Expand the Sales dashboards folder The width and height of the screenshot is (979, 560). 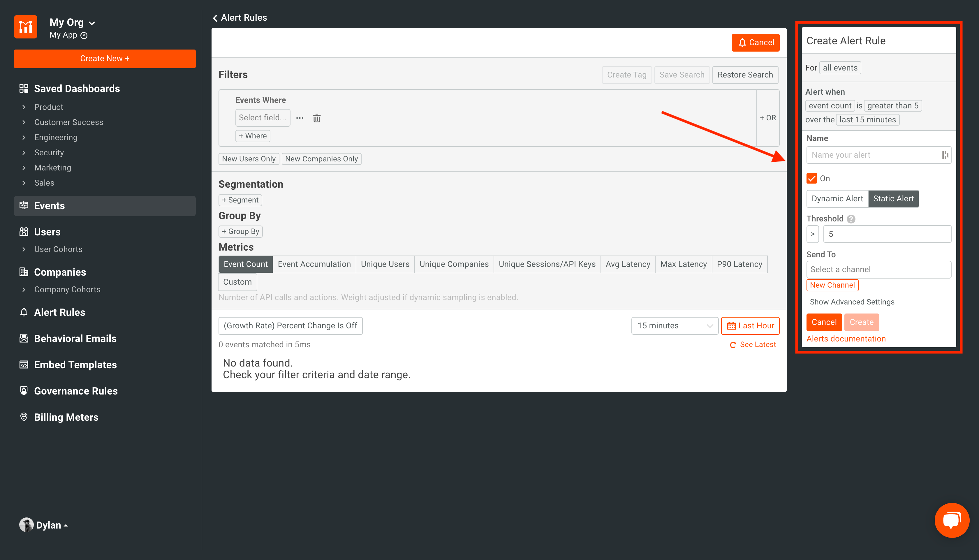[x=24, y=183]
